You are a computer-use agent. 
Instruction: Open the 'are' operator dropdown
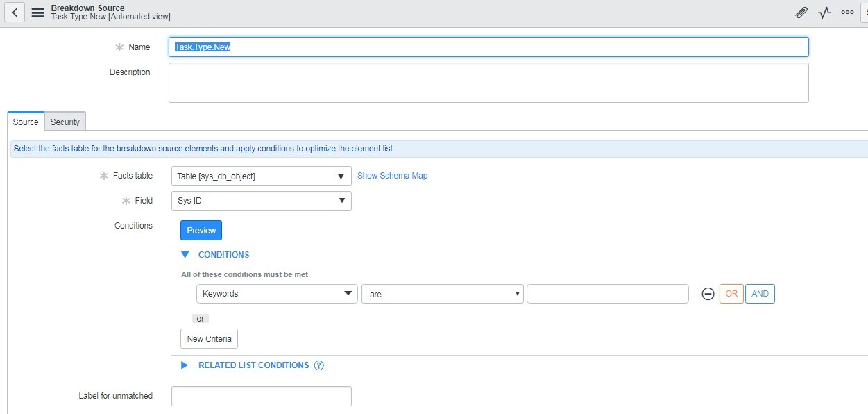[x=442, y=294]
